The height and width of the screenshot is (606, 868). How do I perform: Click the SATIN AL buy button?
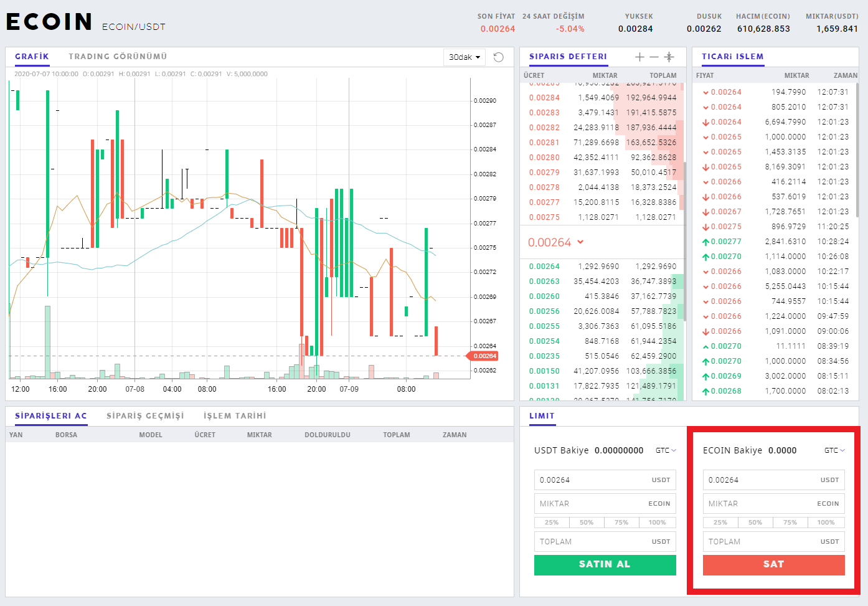coord(605,564)
